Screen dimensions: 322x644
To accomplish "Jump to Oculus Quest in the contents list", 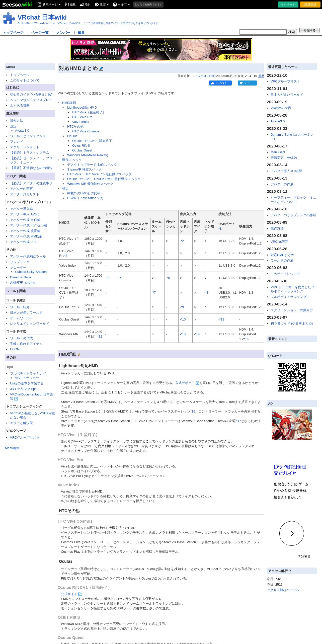I will 82,150.
